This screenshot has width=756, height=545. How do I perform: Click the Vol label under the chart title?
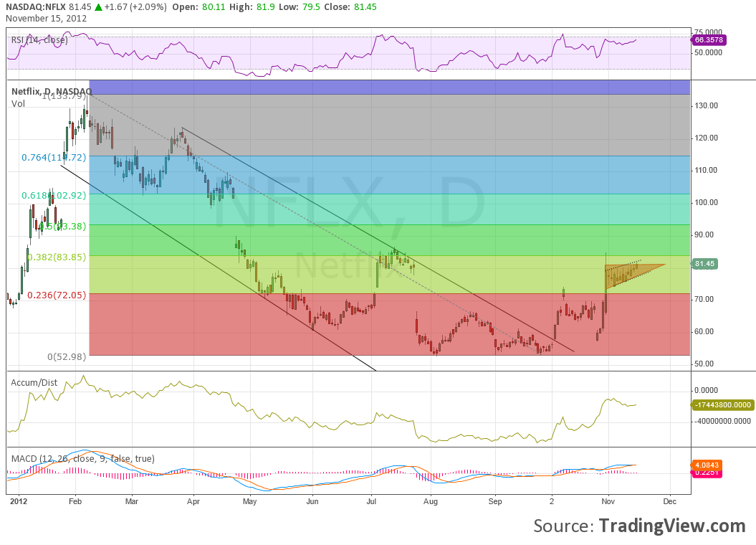[x=19, y=103]
